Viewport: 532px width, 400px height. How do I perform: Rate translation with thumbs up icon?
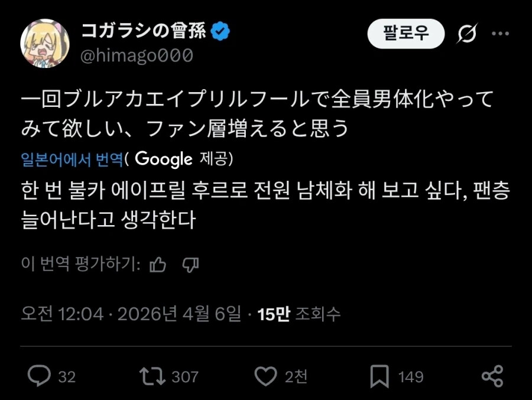158,264
